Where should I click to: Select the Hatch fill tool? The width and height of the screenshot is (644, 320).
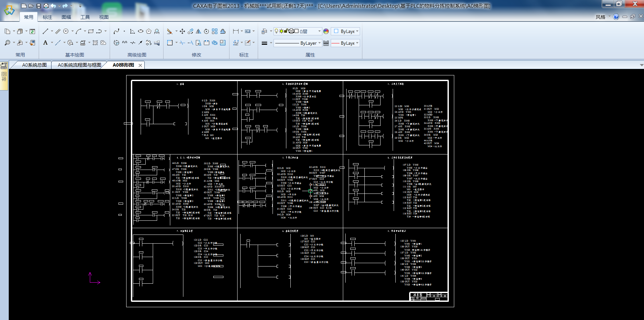click(95, 43)
